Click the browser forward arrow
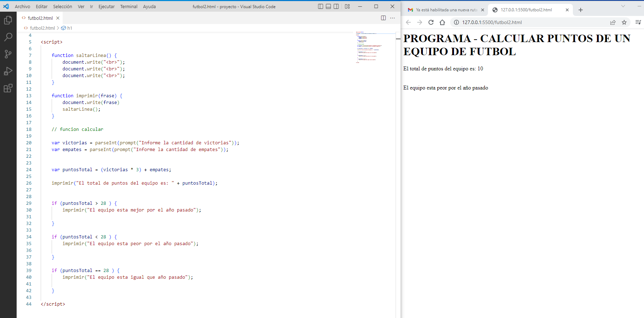Viewport: 644px width, 318px height. tap(420, 22)
